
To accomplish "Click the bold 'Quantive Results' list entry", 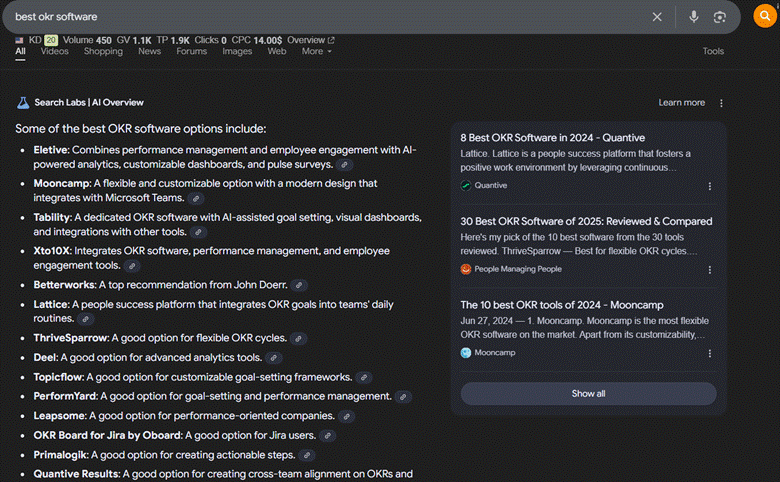I will (x=77, y=474).
